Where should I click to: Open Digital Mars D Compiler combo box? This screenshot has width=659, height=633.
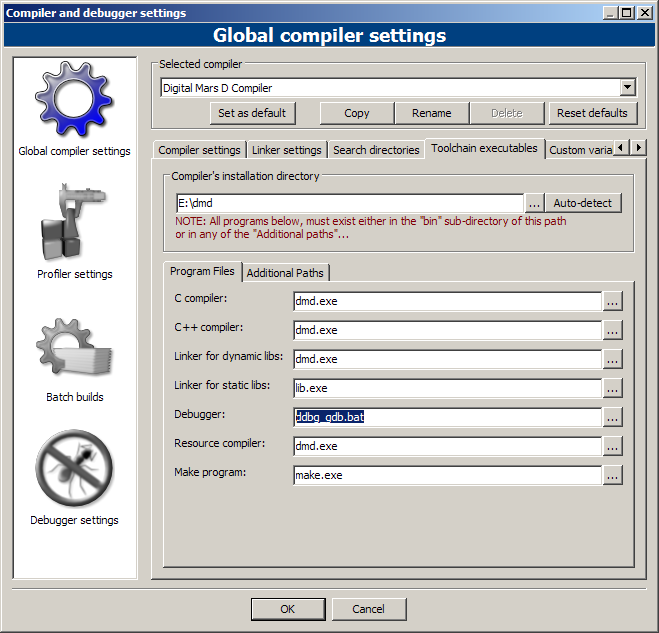coord(398,87)
